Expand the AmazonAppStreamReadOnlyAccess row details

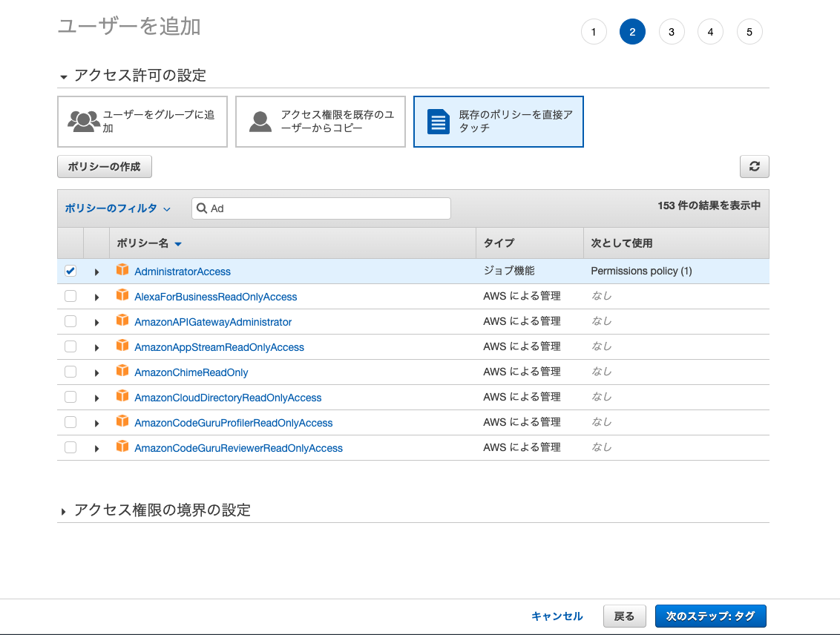[96, 347]
